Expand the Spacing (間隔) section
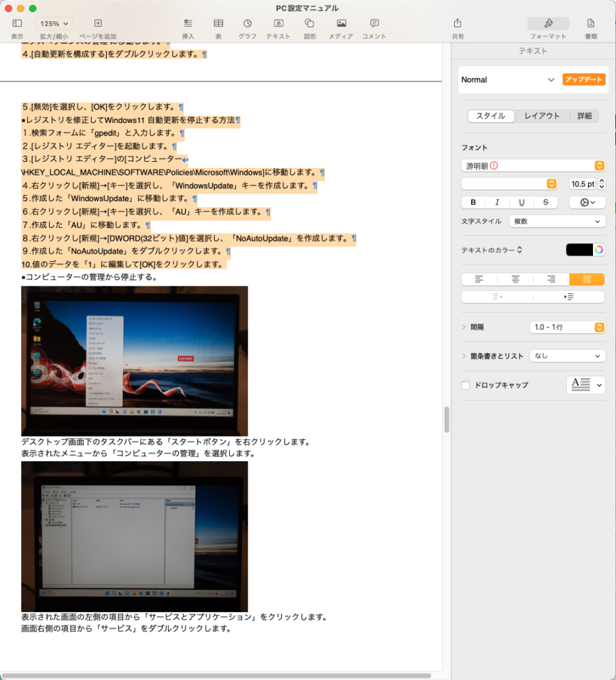The image size is (616, 680). click(464, 327)
